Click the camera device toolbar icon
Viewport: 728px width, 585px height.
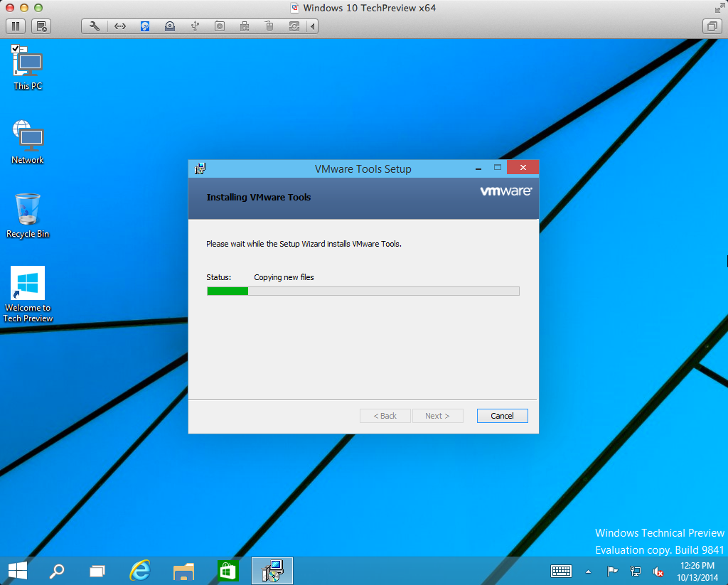pos(220,26)
